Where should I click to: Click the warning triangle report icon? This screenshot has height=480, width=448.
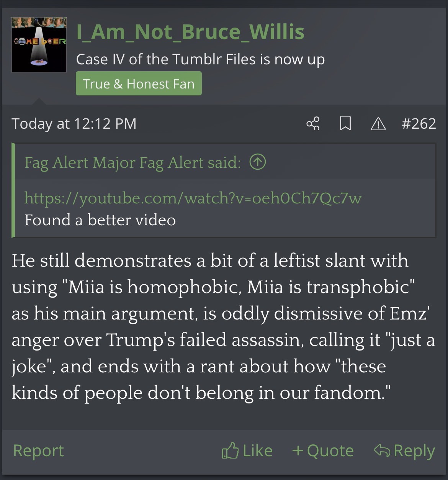pyautogui.click(x=378, y=124)
